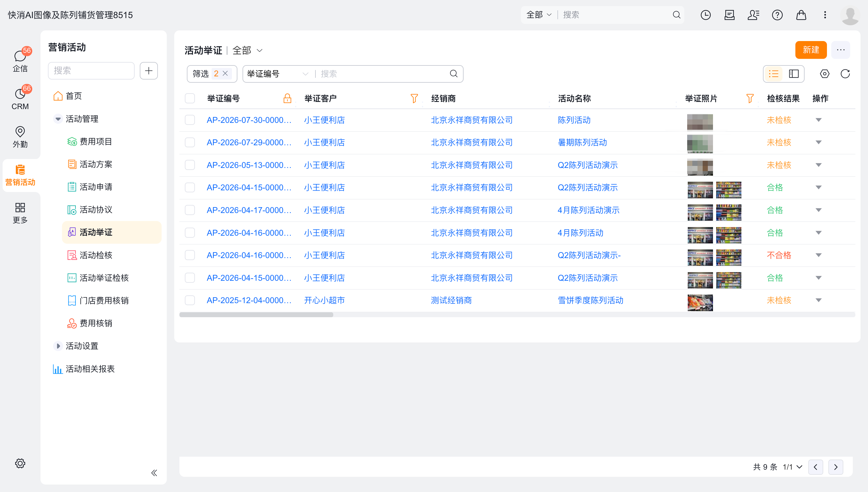Go to previous page with left arrow
Viewport: 868px width, 492px height.
click(x=815, y=467)
